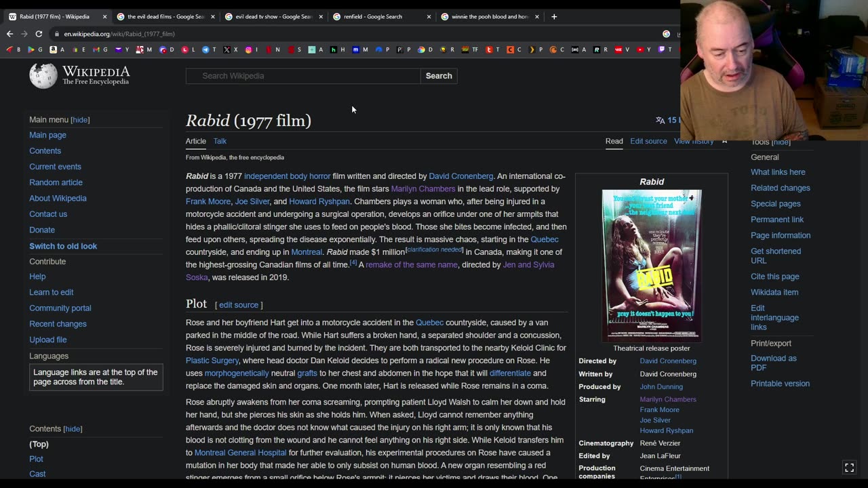Click the site info icon in address bar
The image size is (868, 488).
pyautogui.click(x=57, y=34)
